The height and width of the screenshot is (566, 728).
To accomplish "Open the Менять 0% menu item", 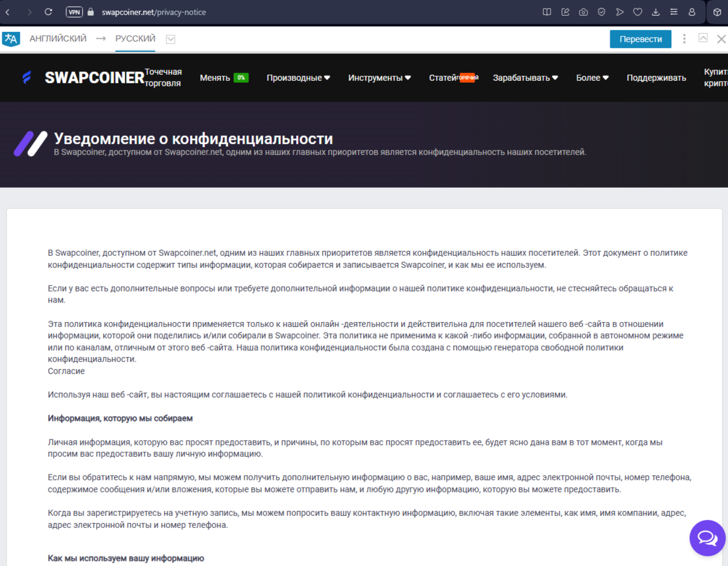I will [x=224, y=78].
